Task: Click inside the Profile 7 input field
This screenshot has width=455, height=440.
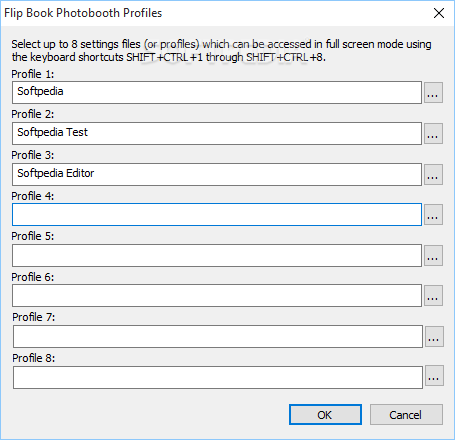Action: tap(218, 336)
